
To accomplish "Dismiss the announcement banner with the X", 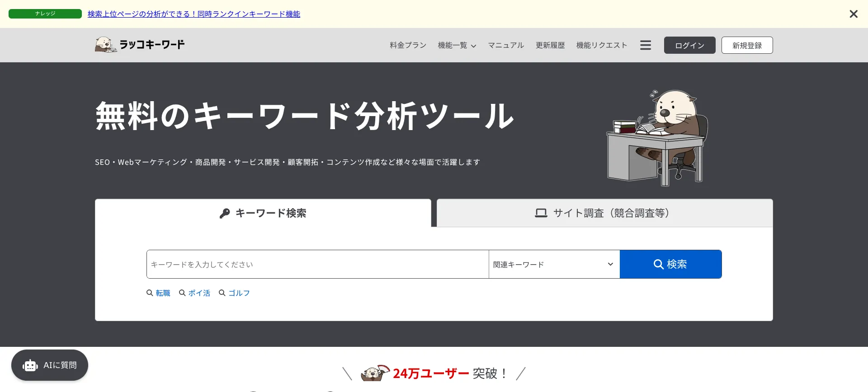I will point(854,14).
